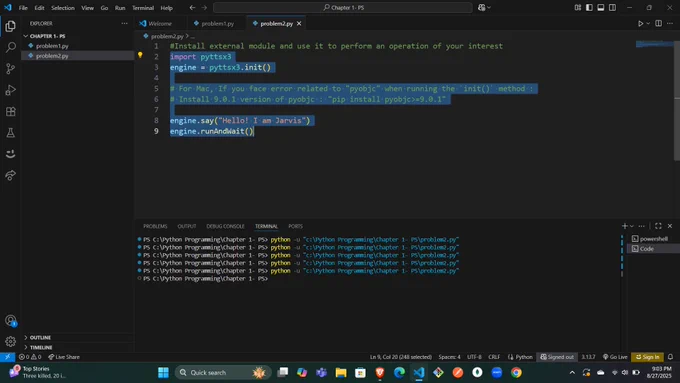Run the Python file with play button
The width and height of the screenshot is (680, 383).
[x=640, y=23]
